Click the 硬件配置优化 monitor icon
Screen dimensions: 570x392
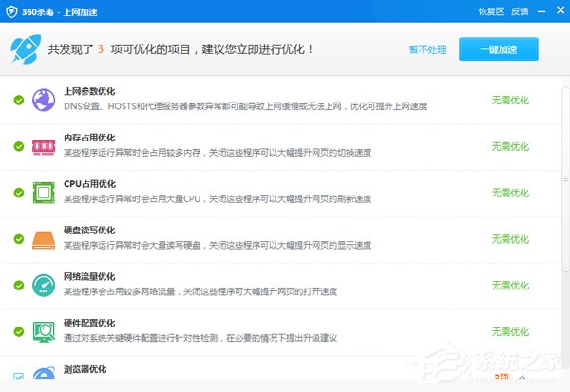[x=45, y=332]
